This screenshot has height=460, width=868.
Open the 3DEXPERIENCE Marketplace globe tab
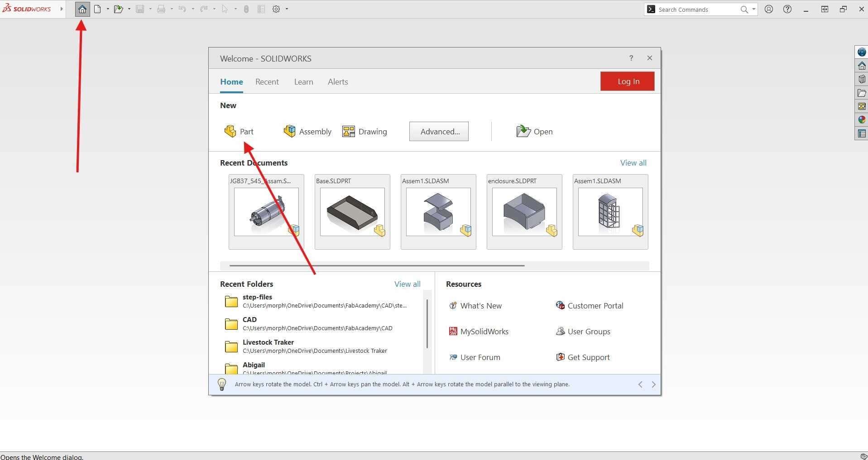point(862,52)
